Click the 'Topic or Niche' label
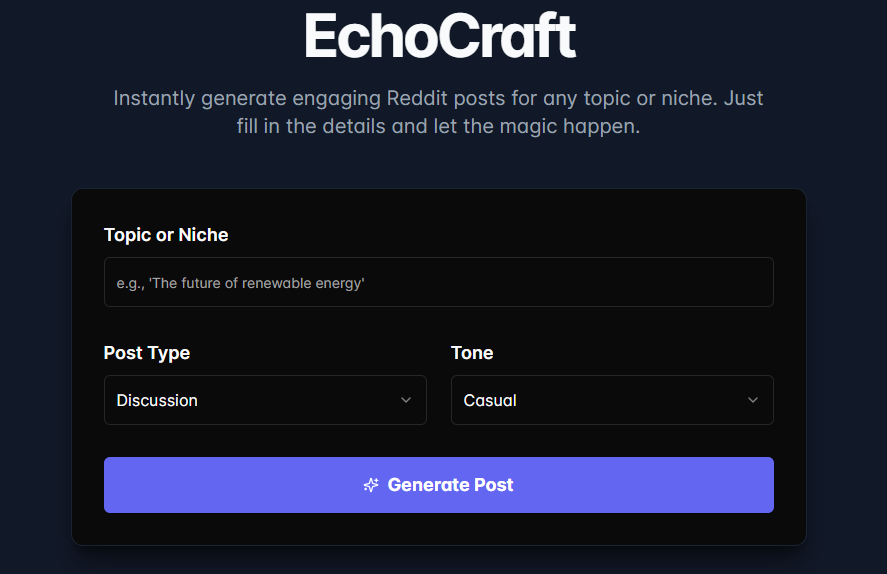The image size is (887, 574). (x=166, y=235)
